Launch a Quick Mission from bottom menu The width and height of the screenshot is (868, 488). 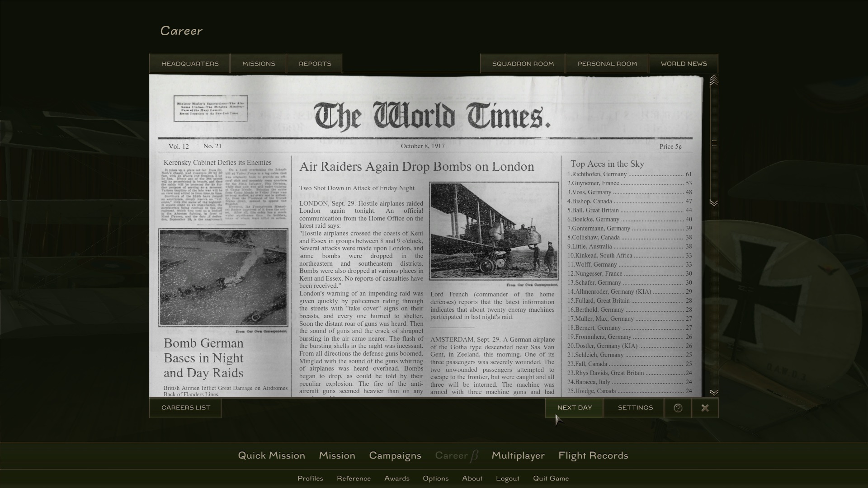[272, 455]
